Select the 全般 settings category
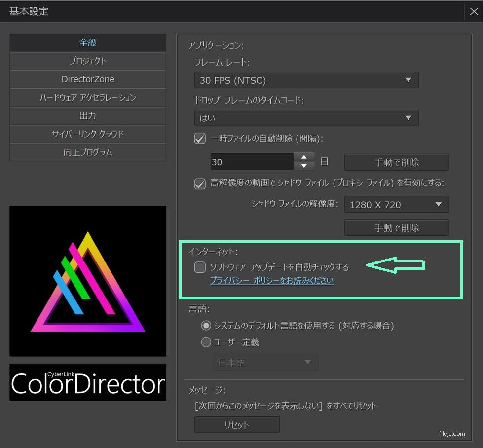483x448 pixels. pos(88,42)
